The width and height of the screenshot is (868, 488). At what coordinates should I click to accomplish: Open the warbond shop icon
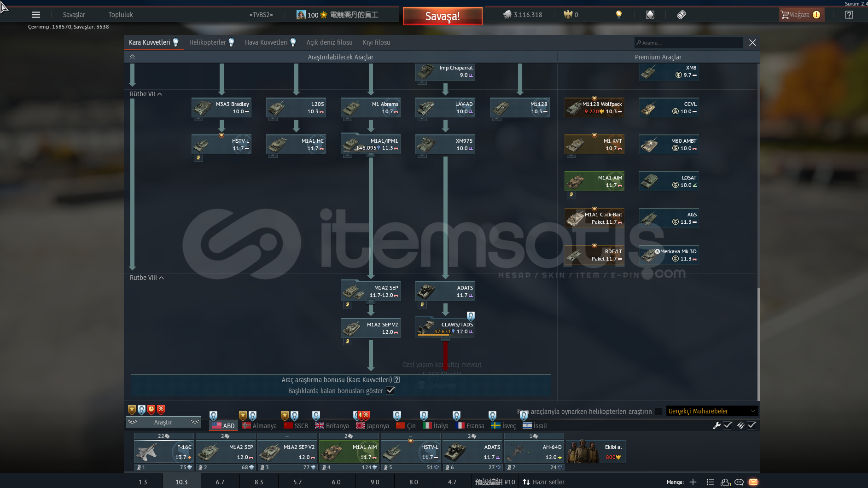[650, 15]
